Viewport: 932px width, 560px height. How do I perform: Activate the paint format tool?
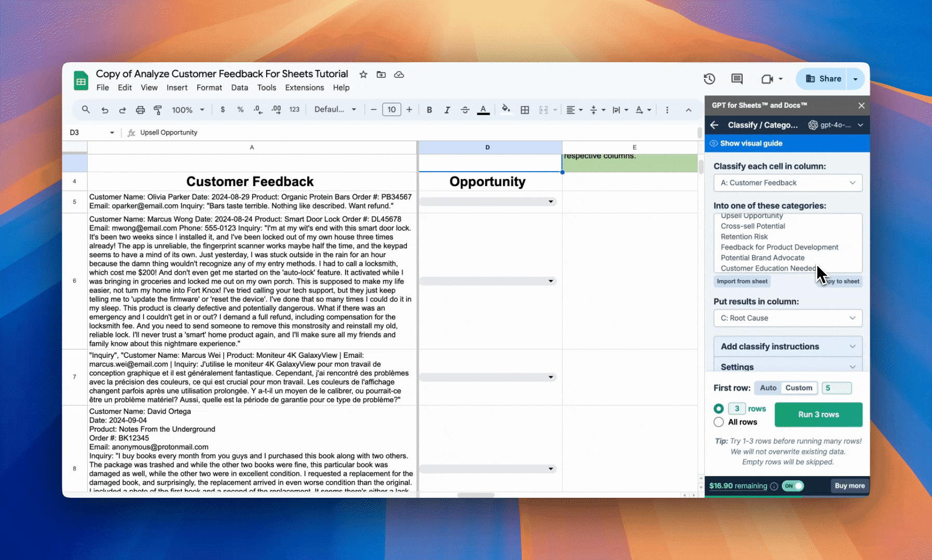[x=158, y=110]
